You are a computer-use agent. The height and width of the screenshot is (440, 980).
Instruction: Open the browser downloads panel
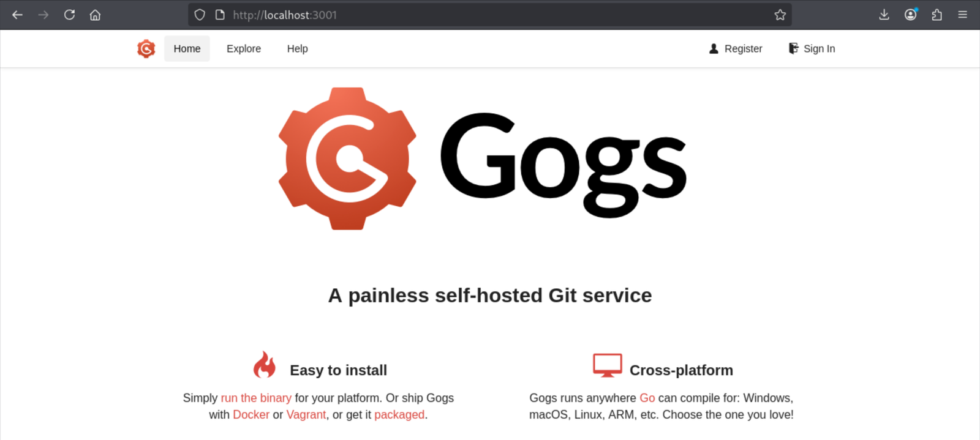884,15
